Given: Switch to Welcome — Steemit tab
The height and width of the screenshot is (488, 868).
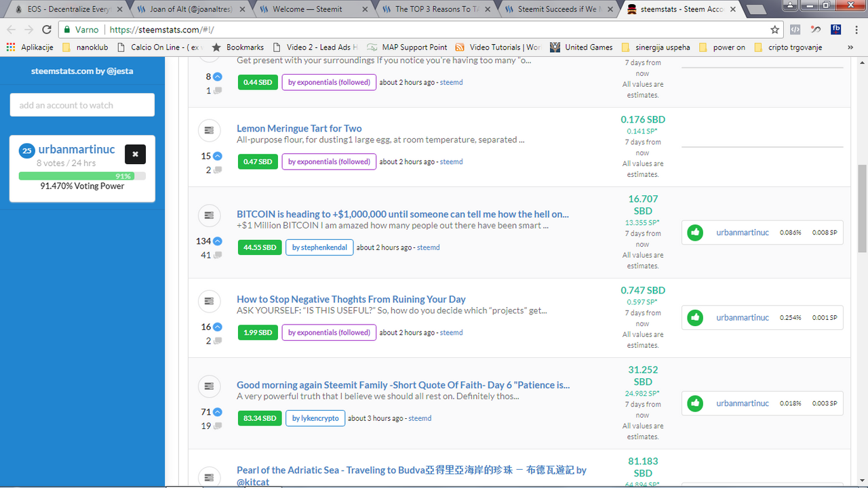Looking at the screenshot, I should pos(313,9).
